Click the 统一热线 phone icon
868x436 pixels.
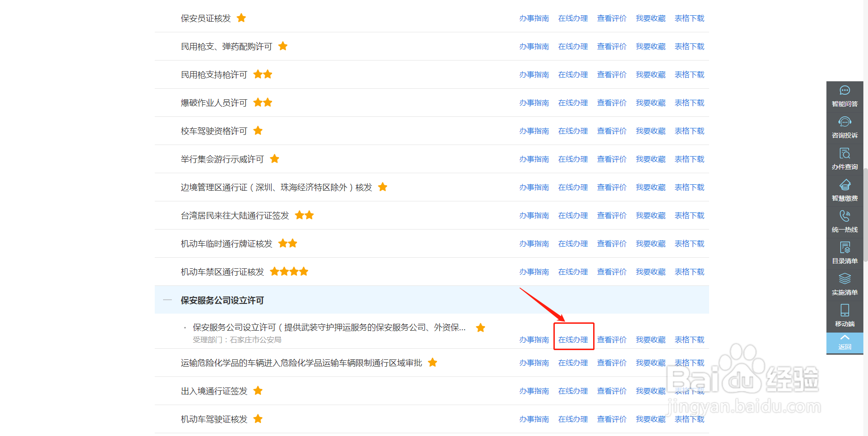coord(844,221)
